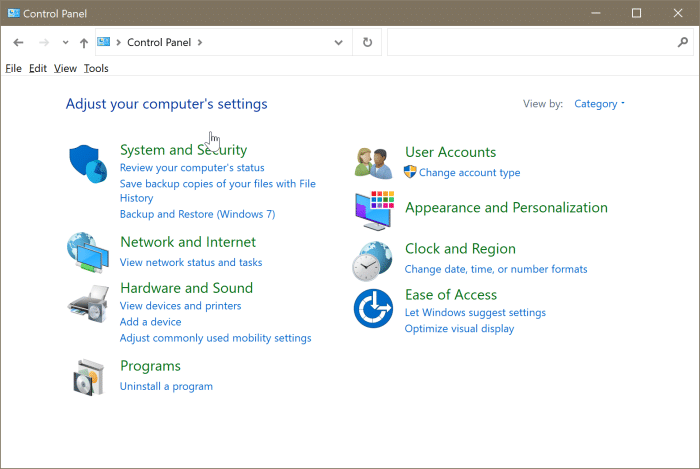
Task: Open the Hardware and Sound printer icon
Action: point(88,304)
